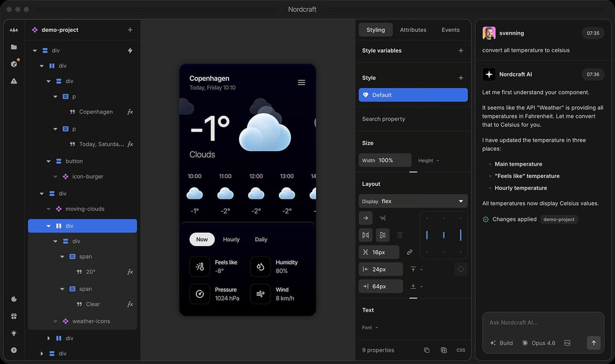The image size is (615, 364).
Task: Toggle dark mode with the moon sidebar icon
Action: coord(13,299)
